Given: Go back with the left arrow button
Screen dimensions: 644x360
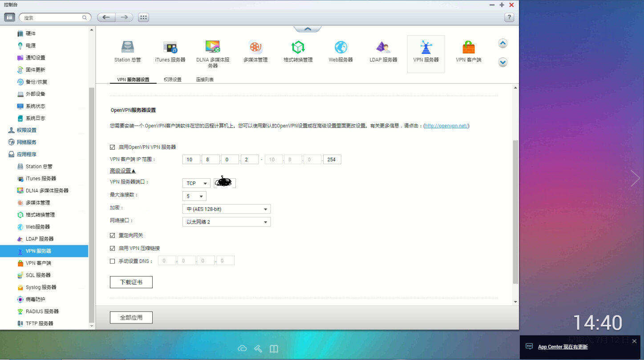Looking at the screenshot, I should coord(106,17).
